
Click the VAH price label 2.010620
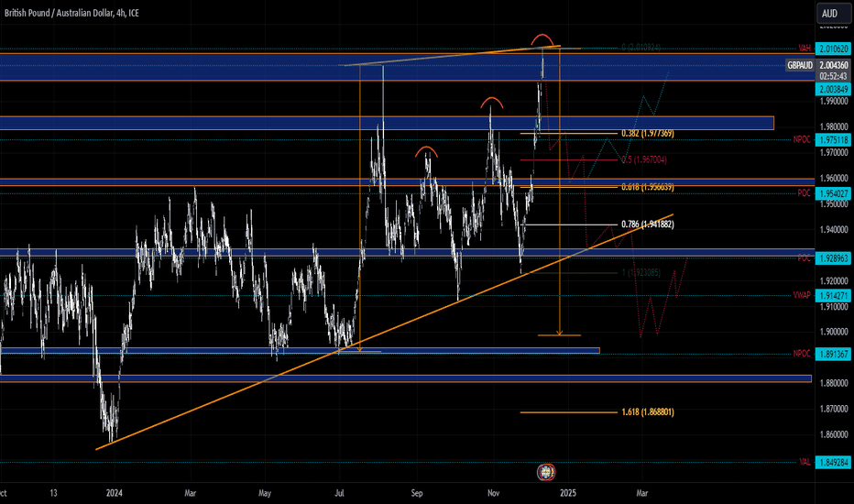pos(833,49)
